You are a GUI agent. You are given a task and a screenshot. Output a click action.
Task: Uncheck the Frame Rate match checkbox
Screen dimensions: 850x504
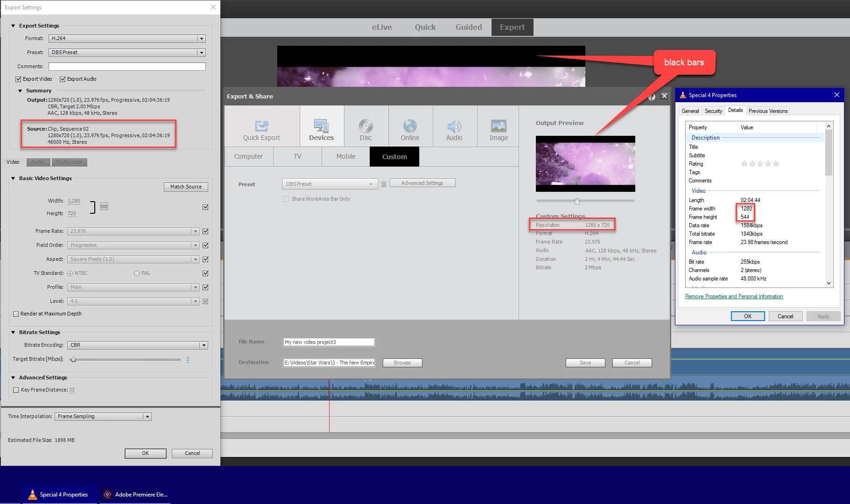point(205,231)
